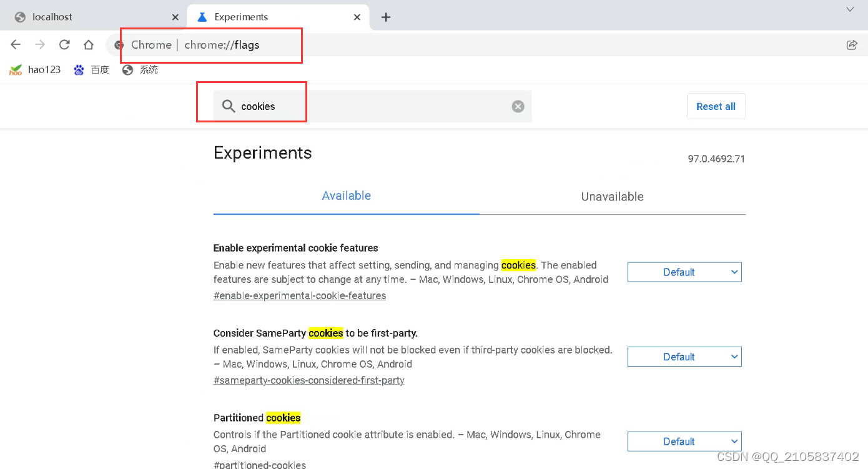Click 'Consider SameParty cookies to be first-party' title
The image size is (868, 469).
pos(315,333)
